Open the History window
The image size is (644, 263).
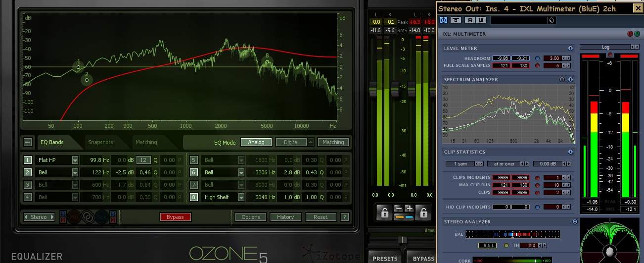(x=285, y=217)
